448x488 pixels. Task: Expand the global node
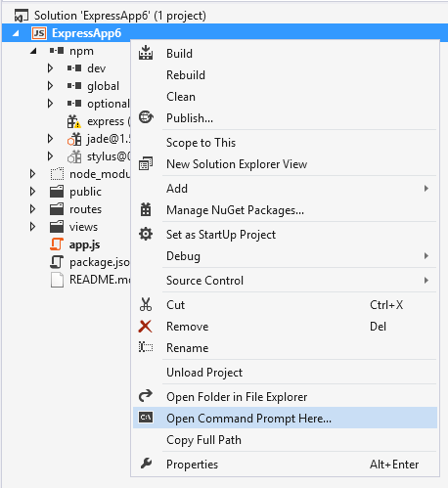point(50,86)
